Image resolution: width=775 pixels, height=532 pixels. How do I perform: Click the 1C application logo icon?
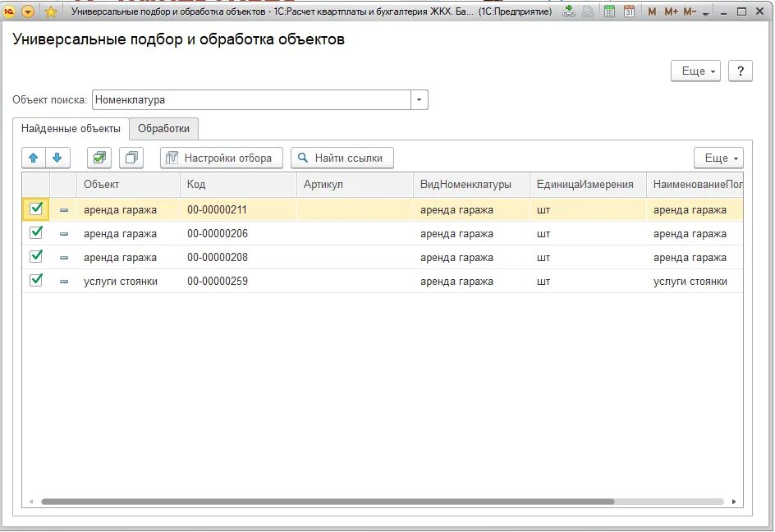(x=10, y=11)
